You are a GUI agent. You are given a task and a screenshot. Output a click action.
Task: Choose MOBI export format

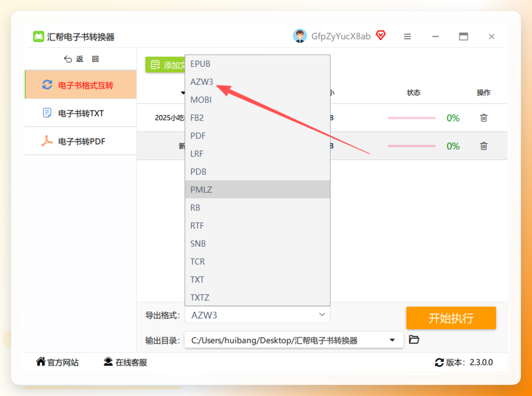(x=257, y=100)
